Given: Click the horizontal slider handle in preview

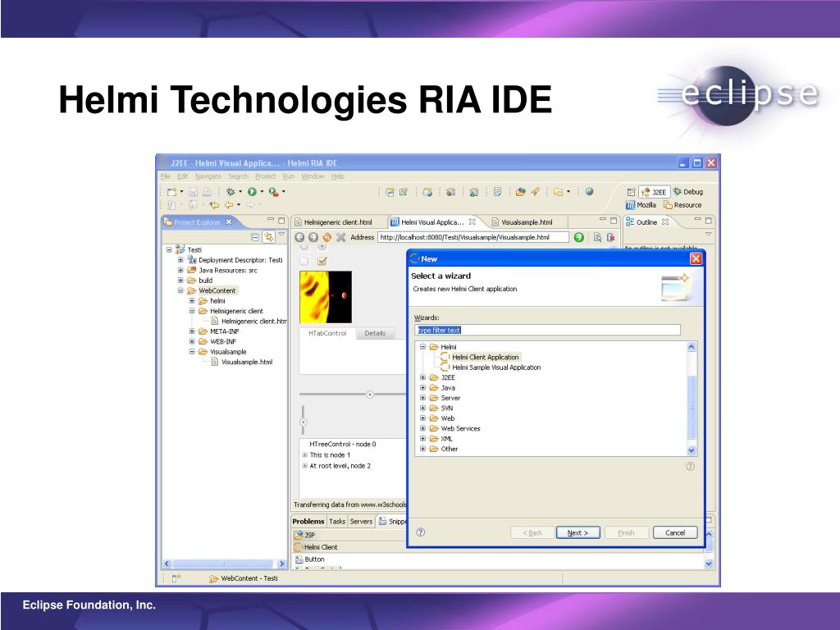Looking at the screenshot, I should pos(370,395).
